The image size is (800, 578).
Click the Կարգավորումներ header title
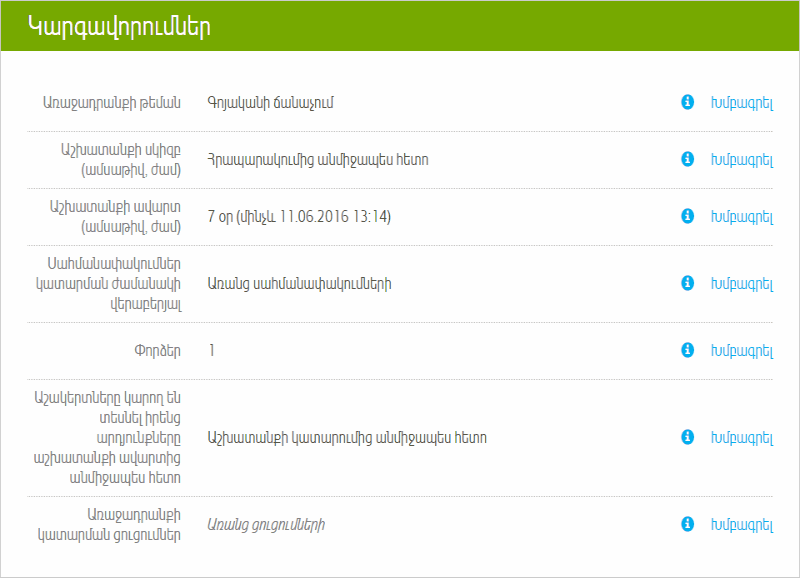click(x=118, y=27)
